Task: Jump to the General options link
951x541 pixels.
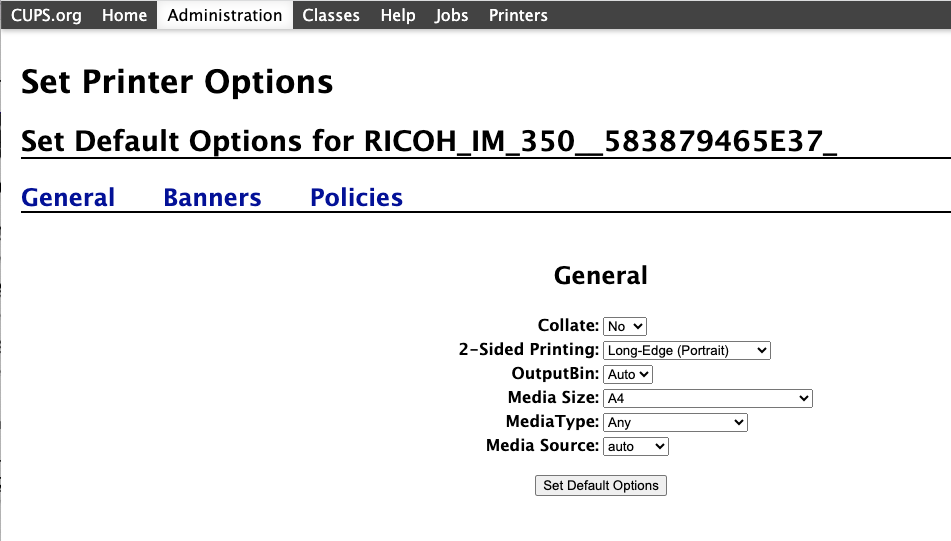Action: [68, 198]
